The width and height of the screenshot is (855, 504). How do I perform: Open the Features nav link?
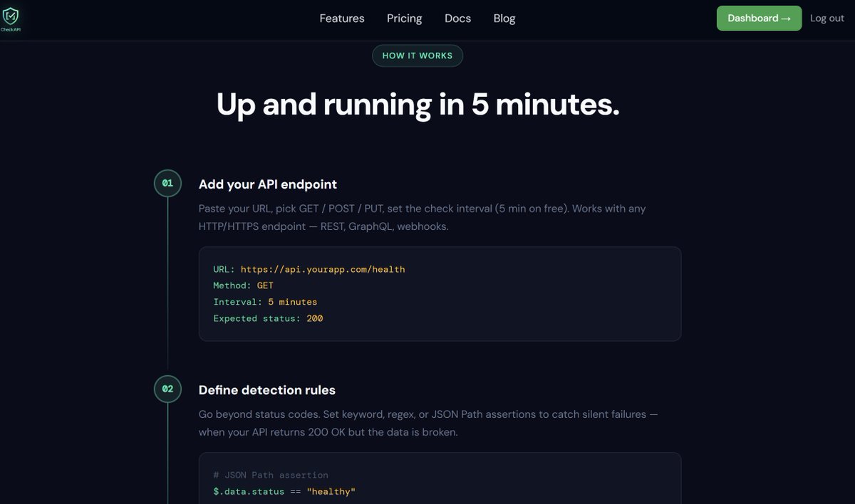click(342, 19)
